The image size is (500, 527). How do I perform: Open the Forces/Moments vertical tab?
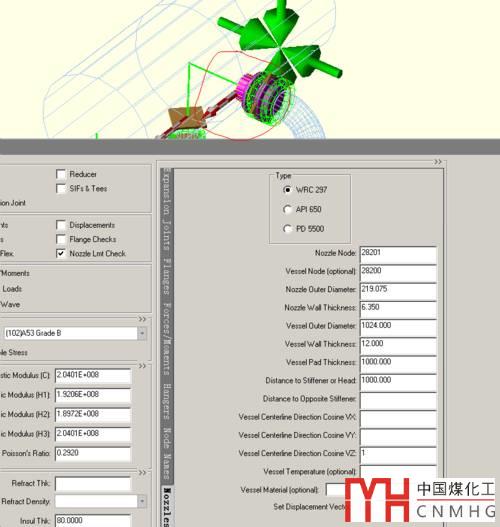[x=167, y=339]
